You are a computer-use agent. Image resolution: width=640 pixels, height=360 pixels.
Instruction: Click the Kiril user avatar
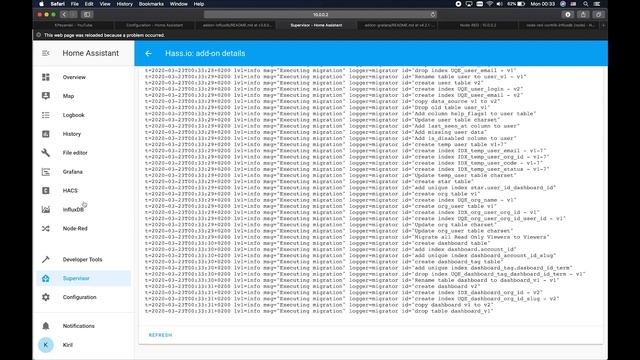click(x=46, y=345)
